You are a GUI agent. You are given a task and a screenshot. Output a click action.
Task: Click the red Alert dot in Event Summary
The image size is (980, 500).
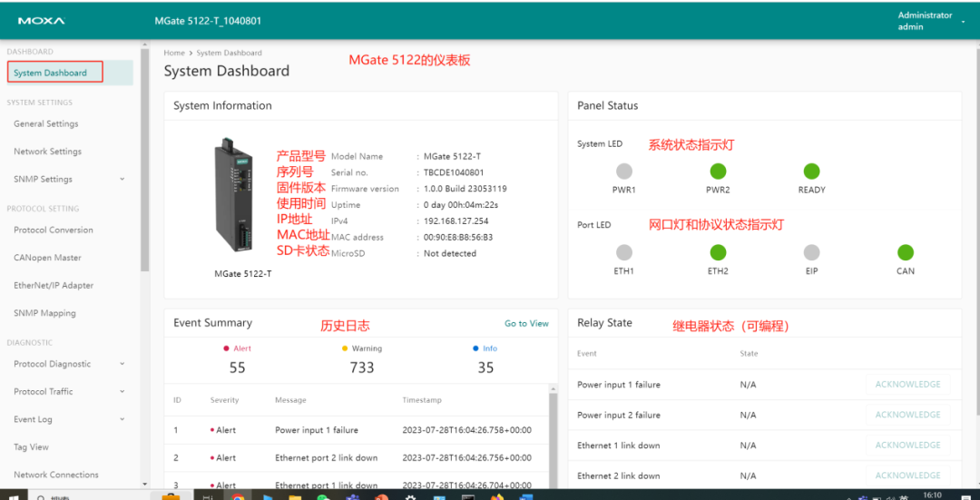(226, 348)
